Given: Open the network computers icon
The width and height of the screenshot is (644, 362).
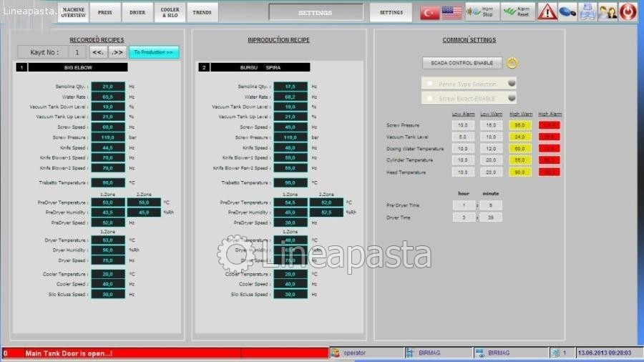Looking at the screenshot, I should click(x=587, y=12).
